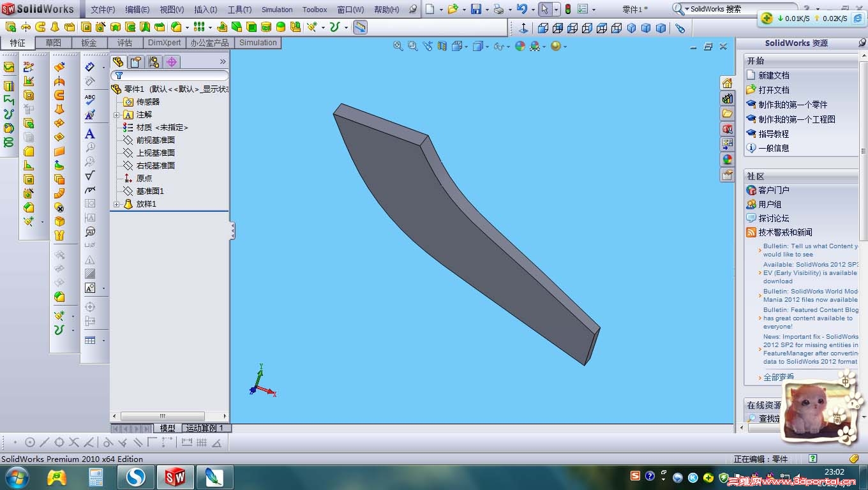Select 原点 in the feature tree
The width and height of the screenshot is (868, 490).
pyautogui.click(x=144, y=179)
